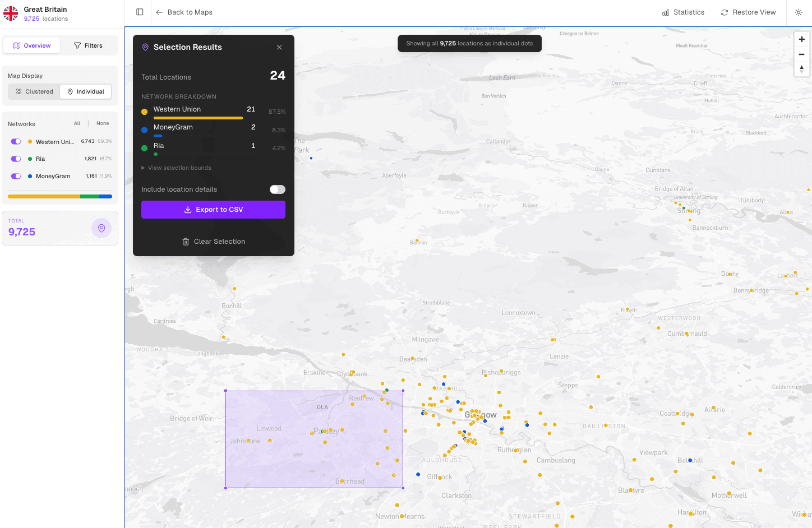Reset map bearing with the compass icon

click(801, 69)
